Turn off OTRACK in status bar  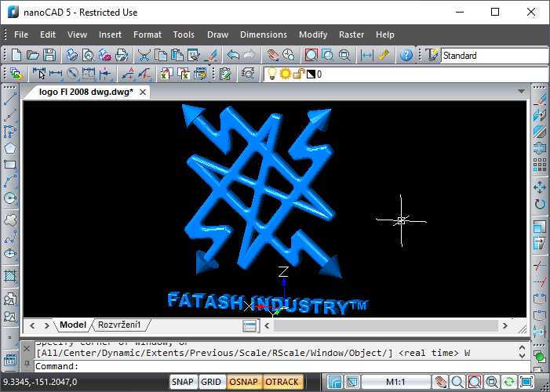click(282, 382)
